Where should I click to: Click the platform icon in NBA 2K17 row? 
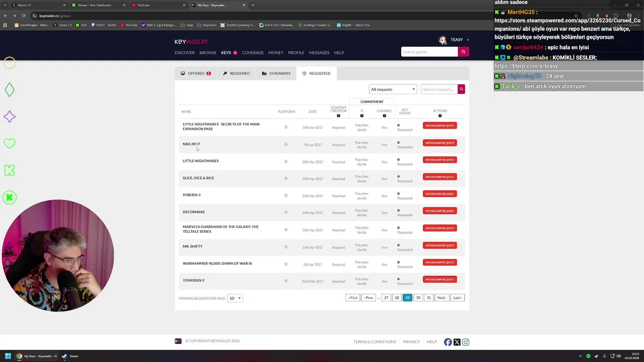[286, 144]
